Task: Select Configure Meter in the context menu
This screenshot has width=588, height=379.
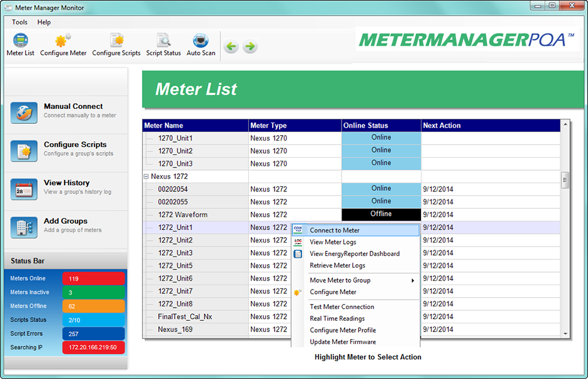Action: (355, 292)
